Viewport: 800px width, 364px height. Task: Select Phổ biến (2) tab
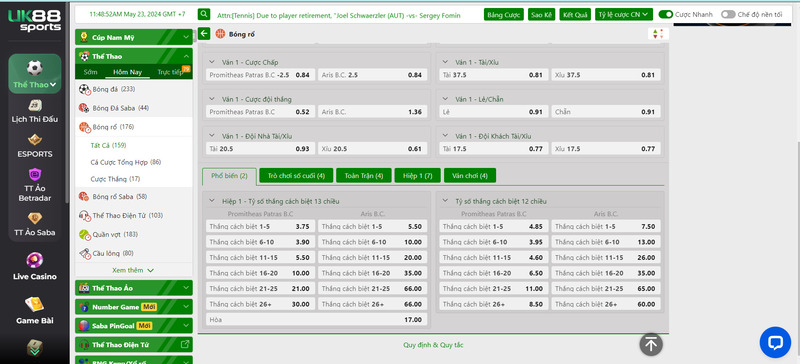coord(229,176)
